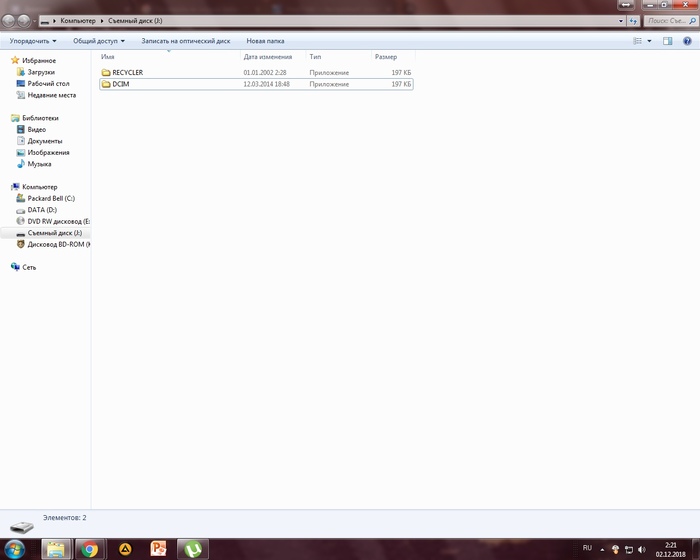
Task: Click Приложение type in RECYCLER row
Action: 329,72
